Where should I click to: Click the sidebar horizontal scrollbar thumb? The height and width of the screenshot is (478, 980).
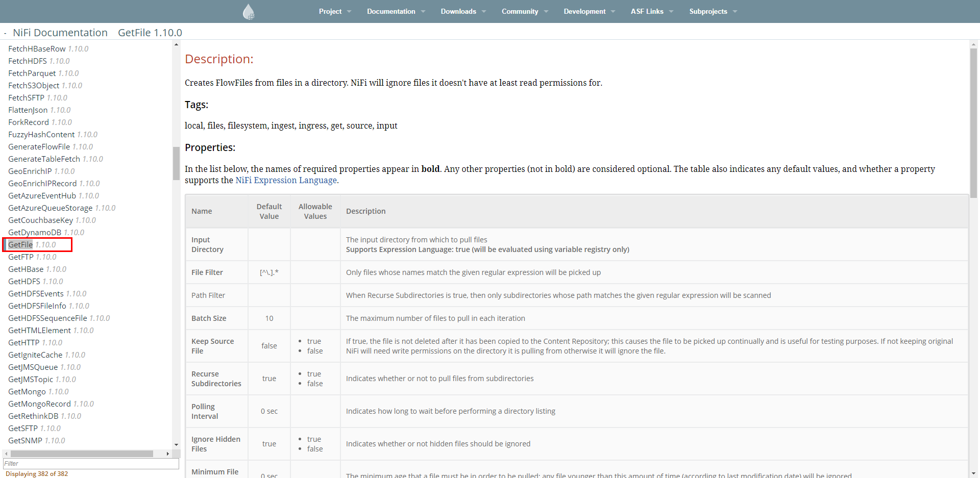pyautogui.click(x=82, y=454)
